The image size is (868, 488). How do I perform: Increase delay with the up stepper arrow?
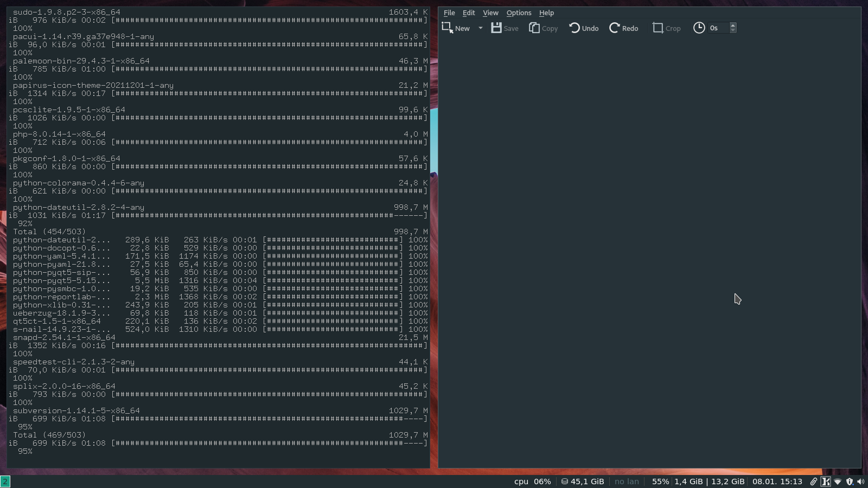pyautogui.click(x=733, y=25)
